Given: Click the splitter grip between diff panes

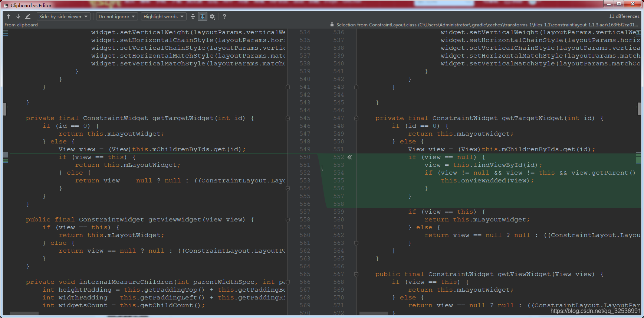Looking at the screenshot, I should coord(322,169).
